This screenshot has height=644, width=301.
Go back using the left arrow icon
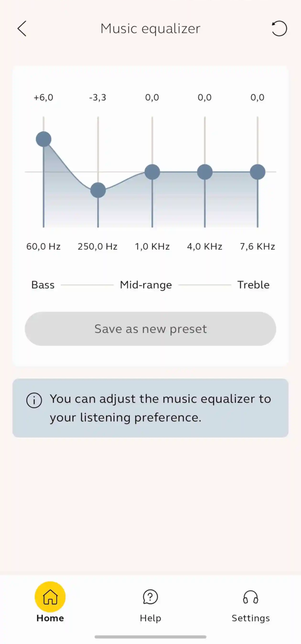[22, 29]
